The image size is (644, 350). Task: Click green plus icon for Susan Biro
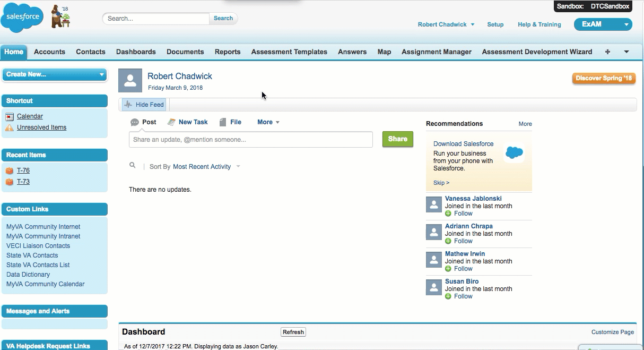tap(448, 296)
